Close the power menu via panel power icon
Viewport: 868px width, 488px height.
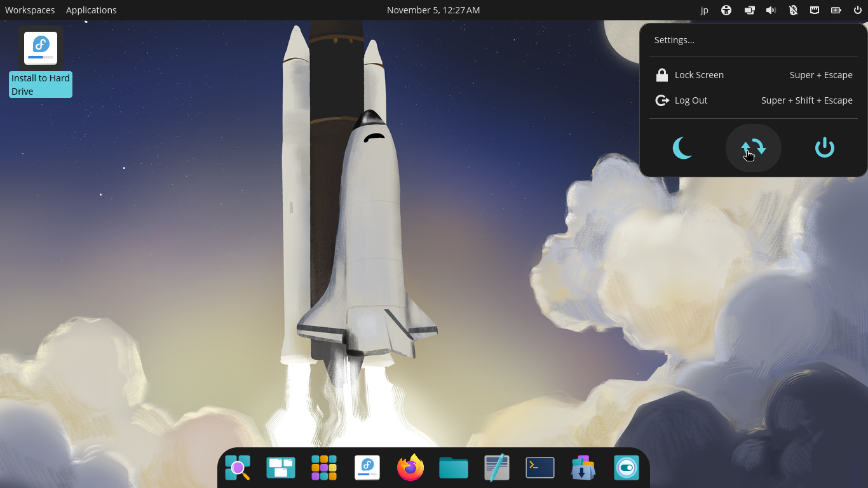[858, 10]
